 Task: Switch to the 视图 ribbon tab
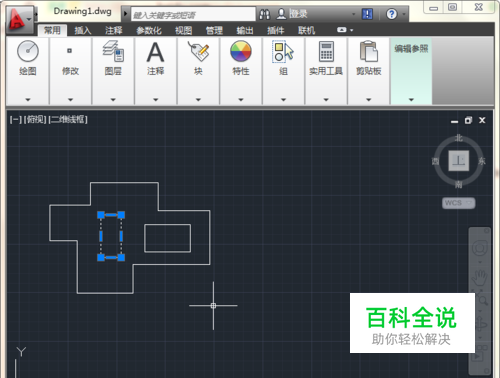(x=184, y=31)
